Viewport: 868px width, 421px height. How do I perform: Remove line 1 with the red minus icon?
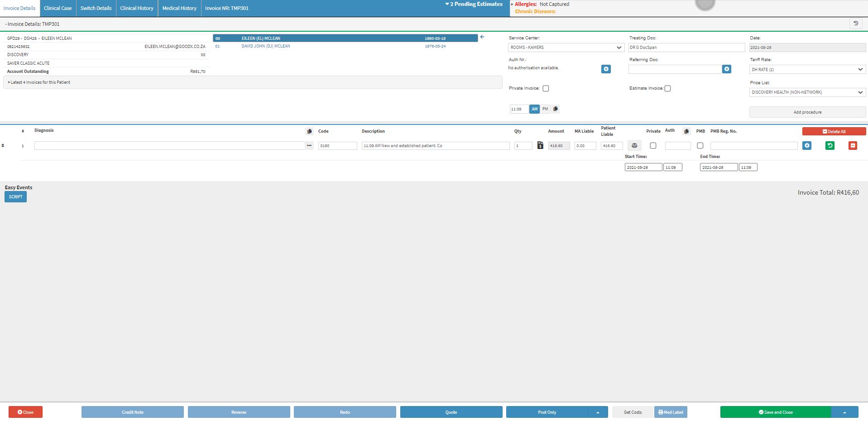click(x=852, y=146)
